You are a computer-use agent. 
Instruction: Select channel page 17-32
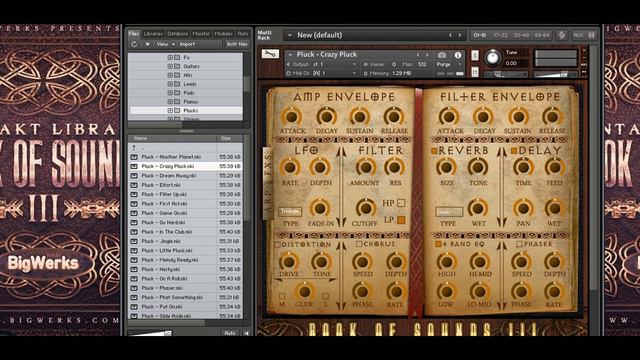[500, 36]
